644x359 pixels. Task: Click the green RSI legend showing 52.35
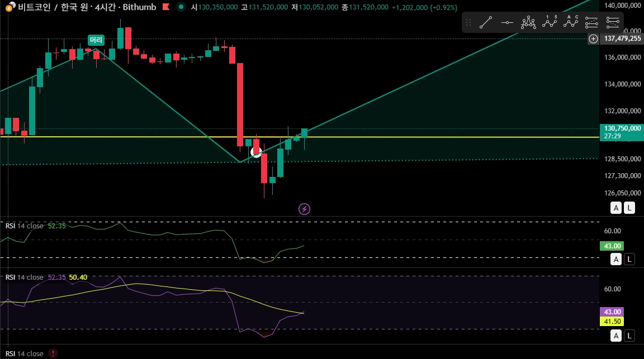pos(35,226)
